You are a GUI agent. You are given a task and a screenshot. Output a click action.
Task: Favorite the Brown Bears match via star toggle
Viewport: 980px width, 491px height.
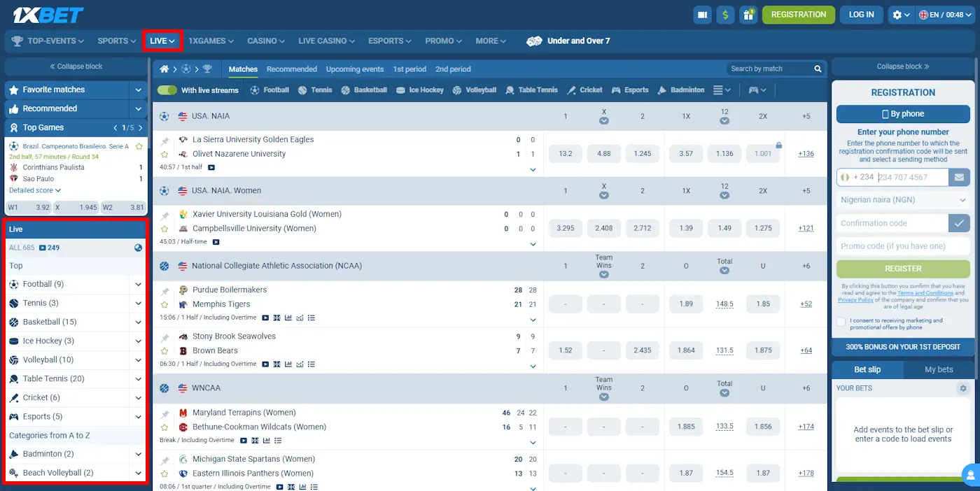click(x=165, y=350)
